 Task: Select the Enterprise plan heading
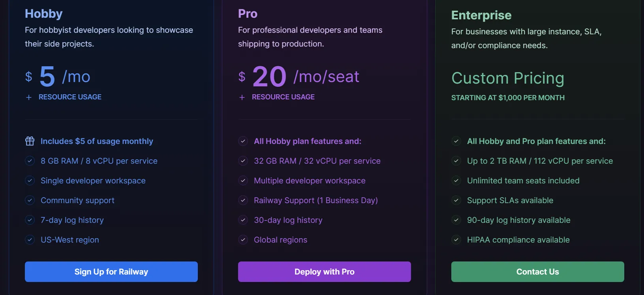[481, 15]
